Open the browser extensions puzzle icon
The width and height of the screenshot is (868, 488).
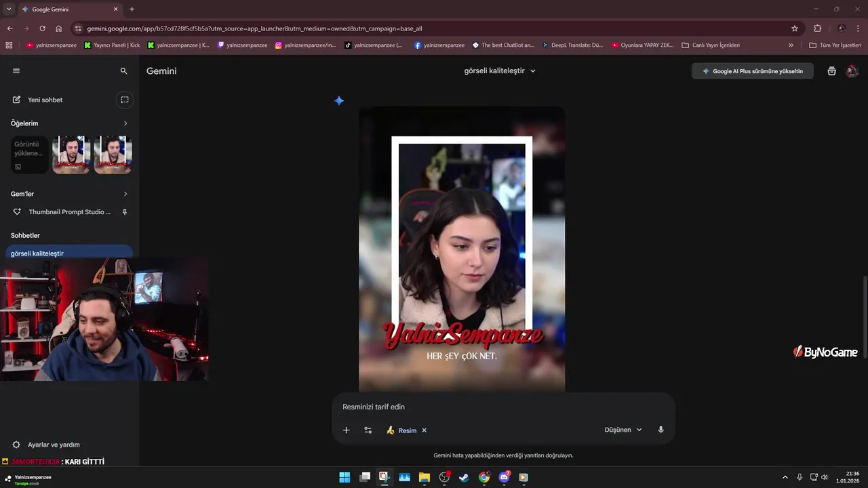[x=817, y=28]
